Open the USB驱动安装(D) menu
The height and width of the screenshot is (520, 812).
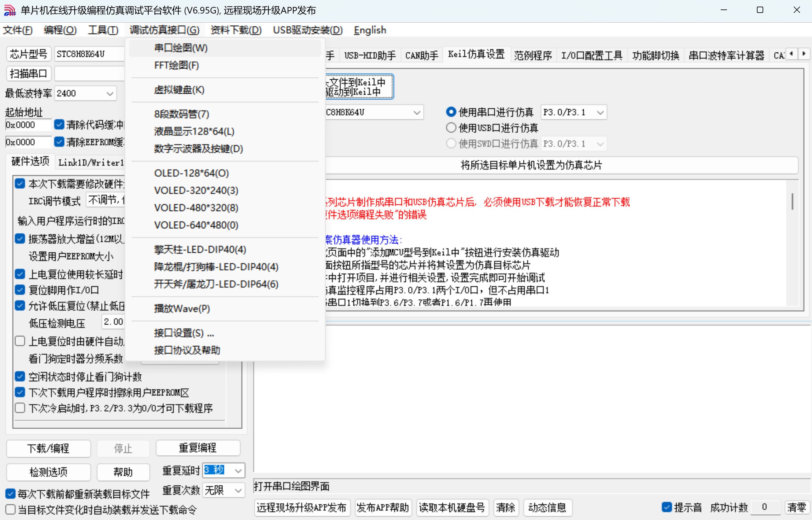click(x=308, y=30)
